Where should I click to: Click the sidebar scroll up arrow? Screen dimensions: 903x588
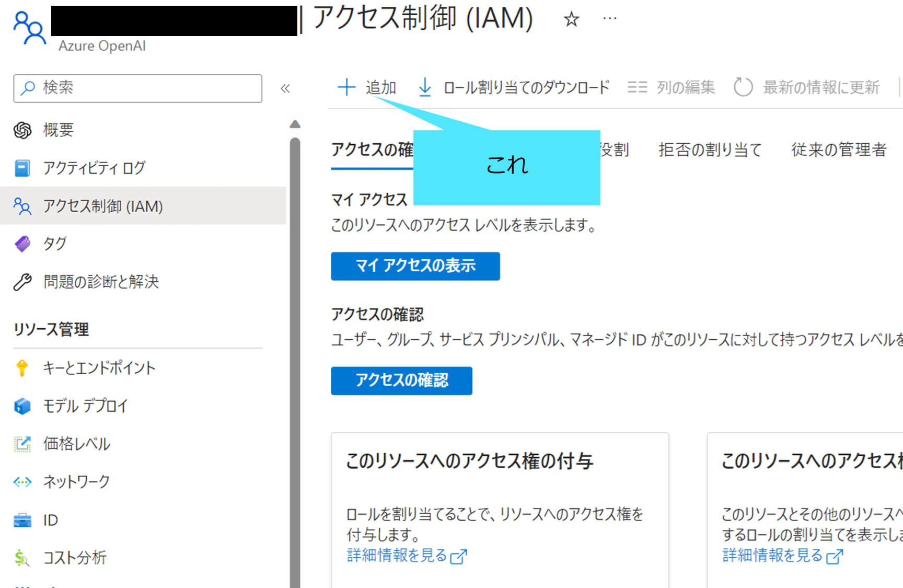click(295, 124)
